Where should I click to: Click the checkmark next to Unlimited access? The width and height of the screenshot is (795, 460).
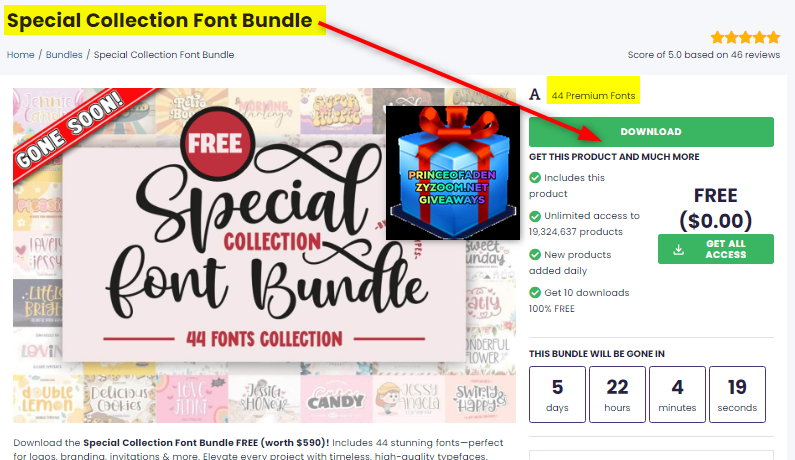(535, 216)
